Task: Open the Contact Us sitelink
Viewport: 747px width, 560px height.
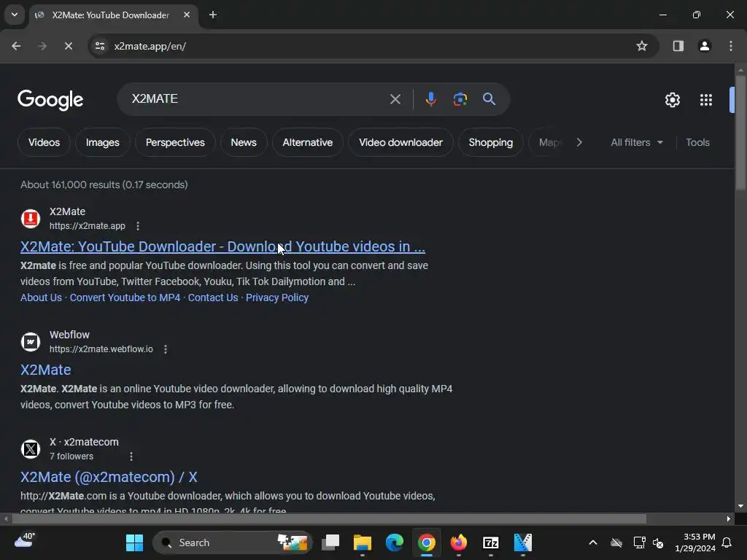Action: pyautogui.click(x=213, y=297)
